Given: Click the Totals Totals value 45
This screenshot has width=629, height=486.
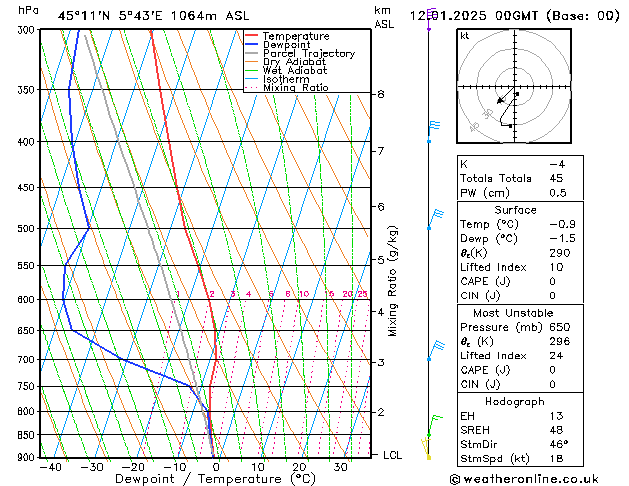Looking at the screenshot, I should point(556,178).
